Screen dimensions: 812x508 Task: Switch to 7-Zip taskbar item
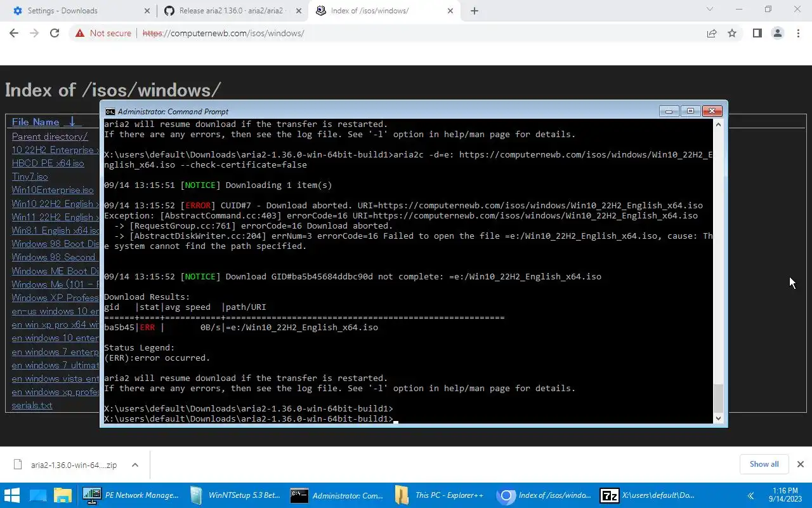tap(647, 495)
